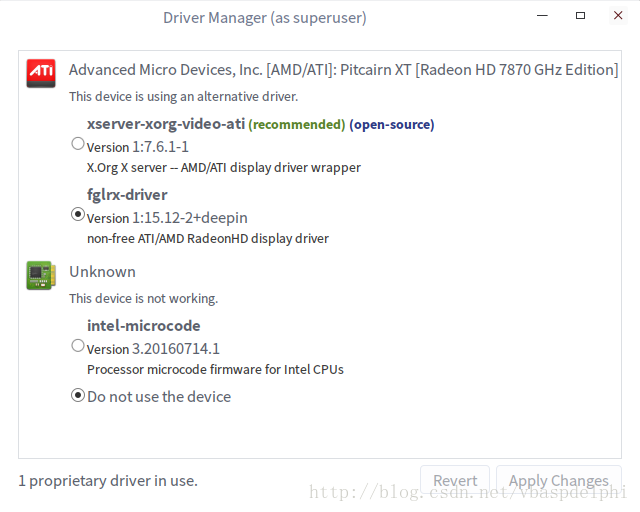The width and height of the screenshot is (640, 512).
Task: Click the red ATI device icon
Action: (41, 73)
